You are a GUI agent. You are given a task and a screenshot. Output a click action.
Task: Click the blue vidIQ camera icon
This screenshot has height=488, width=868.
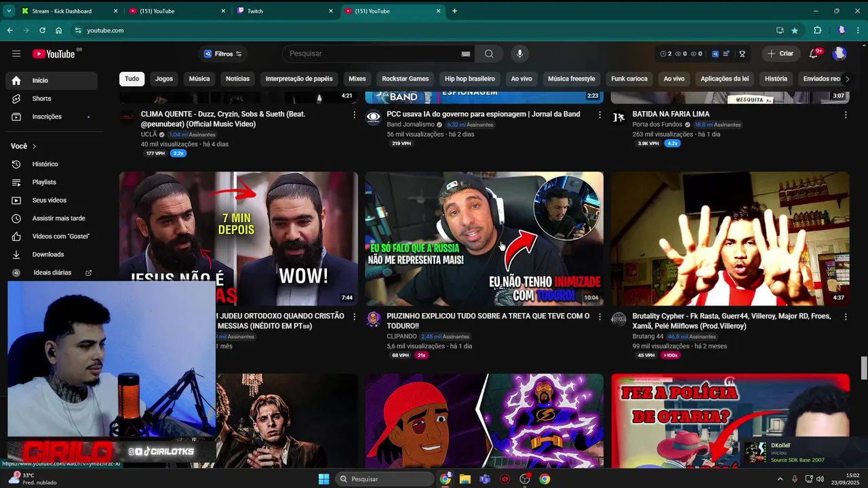[715, 54]
